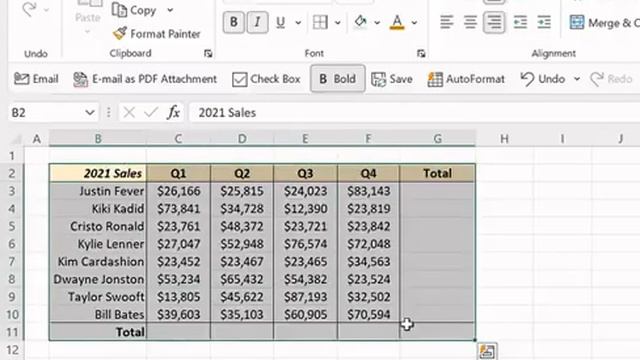The width and height of the screenshot is (640, 360).
Task: Center text horizontally
Action: pos(470,22)
